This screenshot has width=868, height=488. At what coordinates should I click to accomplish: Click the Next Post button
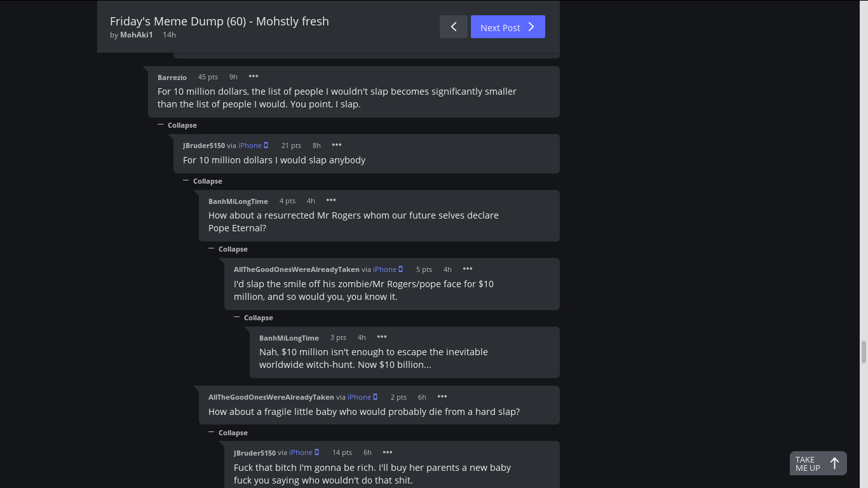[x=508, y=27]
